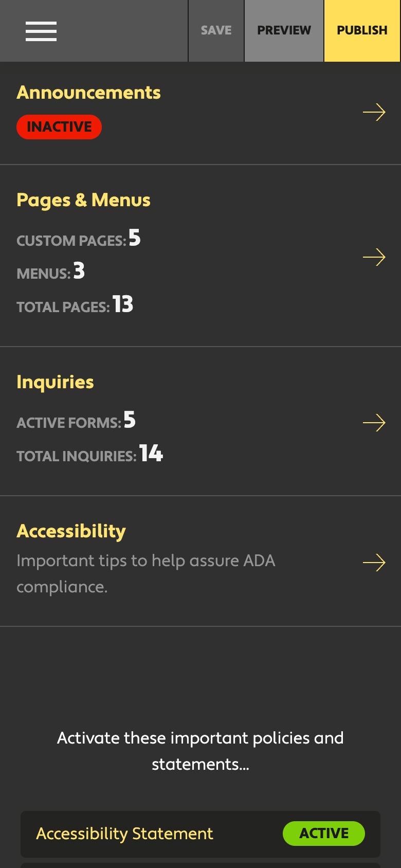
Task: Click the PUBLISH button
Action: coord(362,30)
